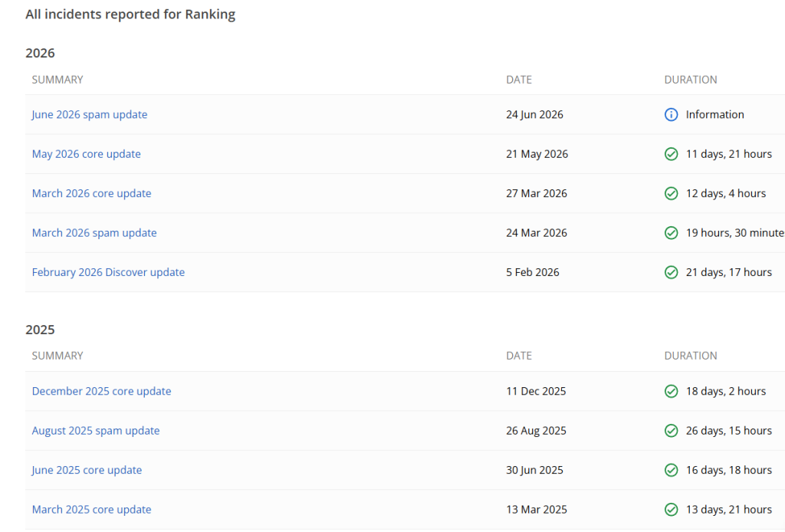
Task: Open the May 2026 core update link
Action: tap(86, 154)
